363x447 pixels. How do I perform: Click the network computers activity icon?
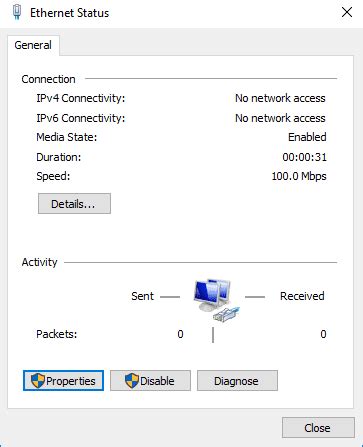coord(212,295)
